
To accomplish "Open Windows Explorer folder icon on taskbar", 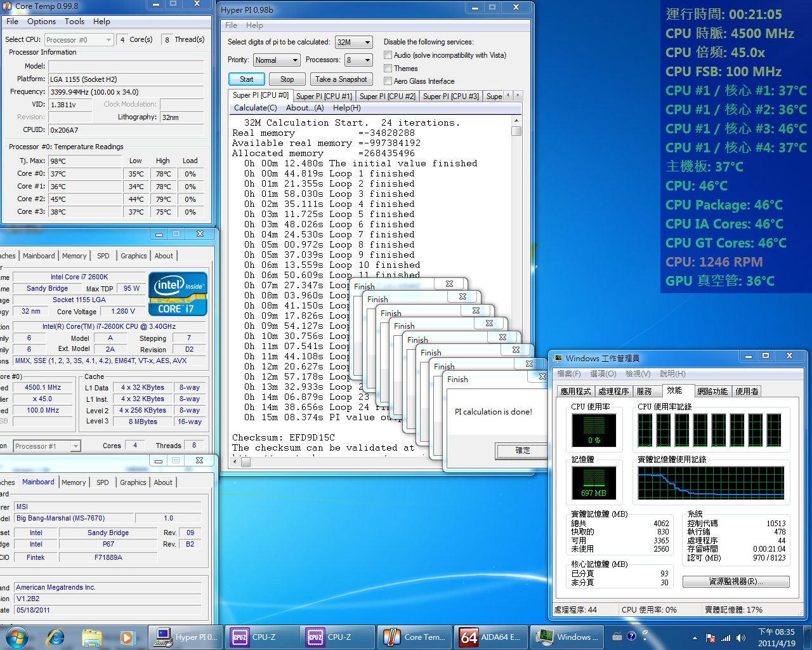I will (91, 637).
